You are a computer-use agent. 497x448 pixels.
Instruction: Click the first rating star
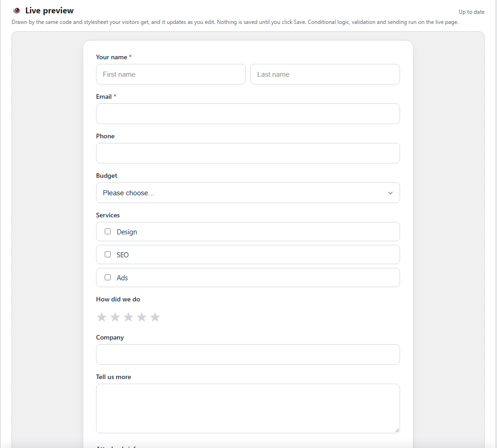(x=102, y=317)
